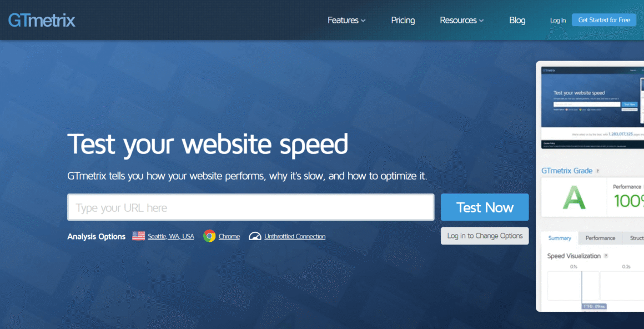The width and height of the screenshot is (644, 329).
Task: Click Log in to Change Options
Action: pyautogui.click(x=484, y=236)
